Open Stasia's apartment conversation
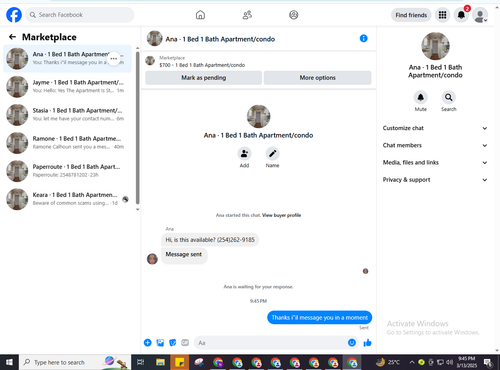The width and height of the screenshot is (500, 370). click(68, 115)
